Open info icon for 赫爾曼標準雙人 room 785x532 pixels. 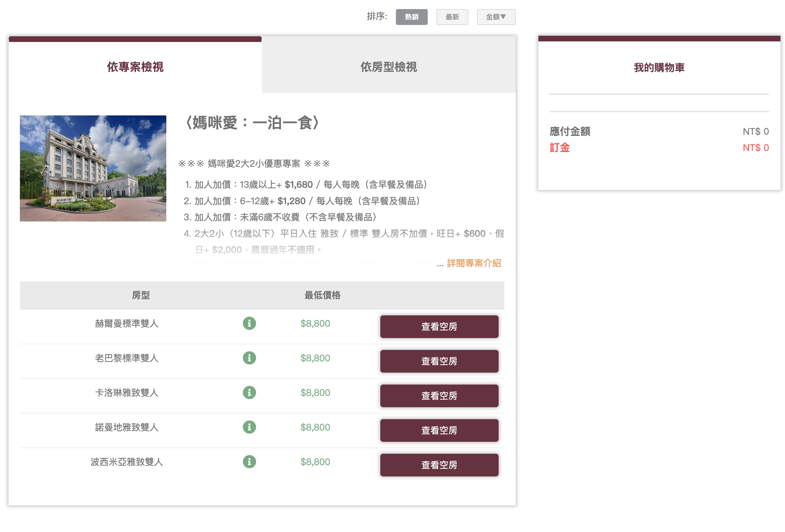click(249, 323)
